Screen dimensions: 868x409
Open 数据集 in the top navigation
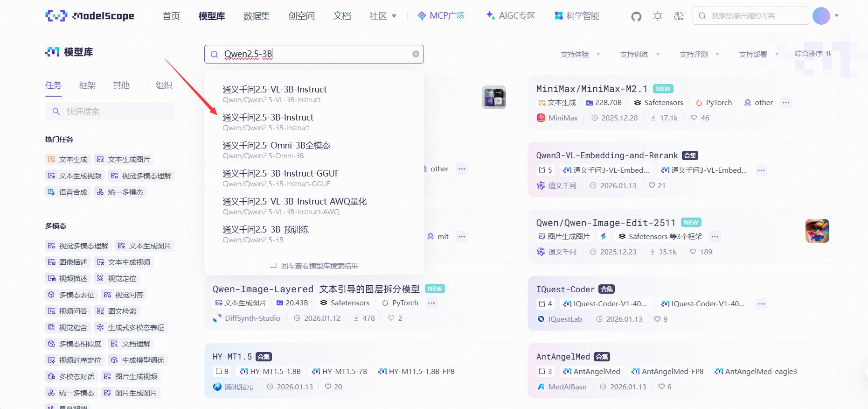point(257,16)
